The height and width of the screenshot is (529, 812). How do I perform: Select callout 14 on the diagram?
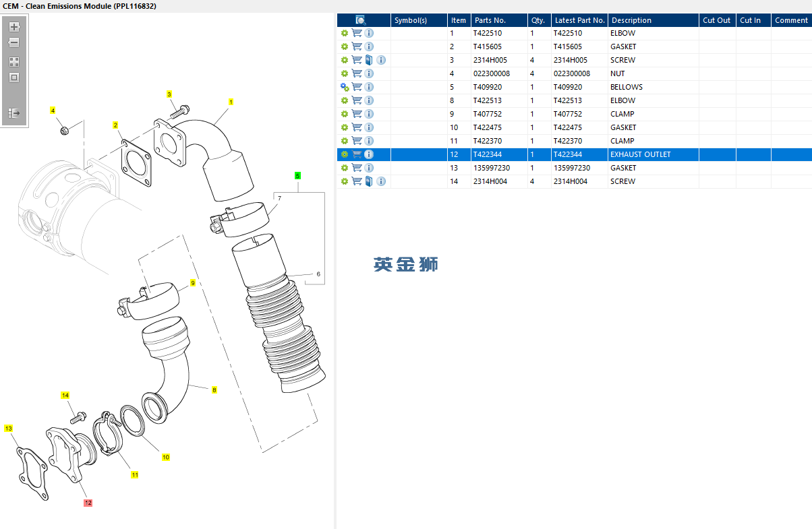[65, 396]
